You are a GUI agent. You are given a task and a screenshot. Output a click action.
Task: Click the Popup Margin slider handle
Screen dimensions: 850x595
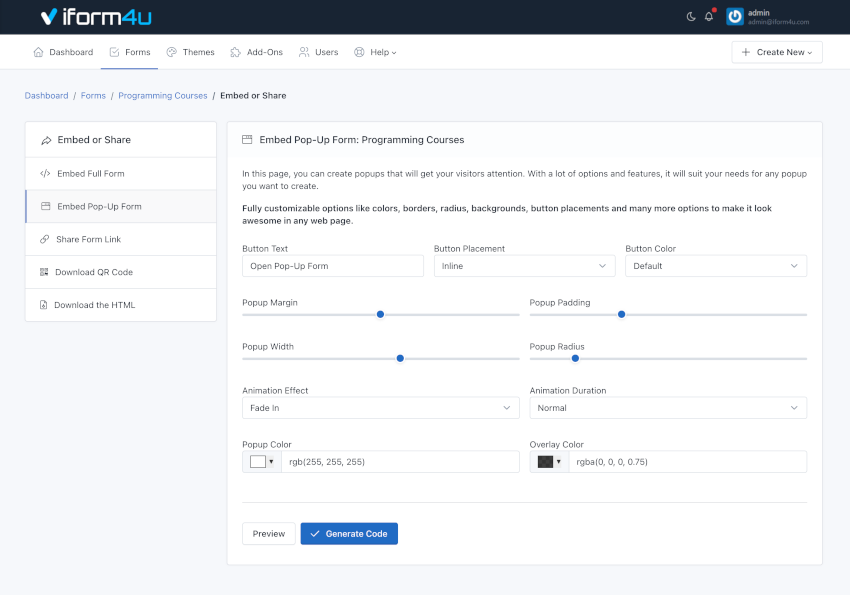coord(380,314)
